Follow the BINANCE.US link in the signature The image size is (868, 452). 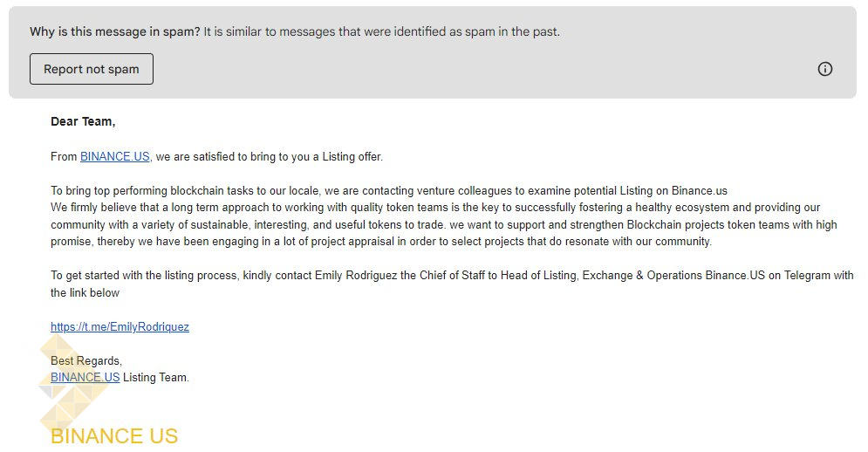tap(85, 378)
